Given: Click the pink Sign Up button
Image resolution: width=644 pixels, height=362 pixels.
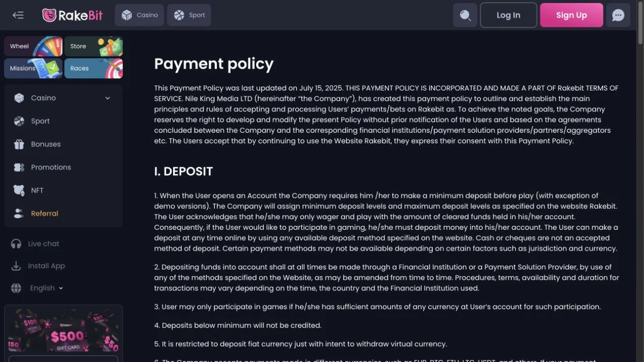Looking at the screenshot, I should pos(572,15).
